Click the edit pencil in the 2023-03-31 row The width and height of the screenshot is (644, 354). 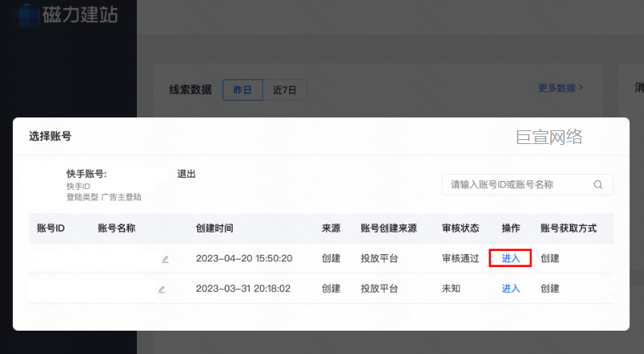click(162, 290)
